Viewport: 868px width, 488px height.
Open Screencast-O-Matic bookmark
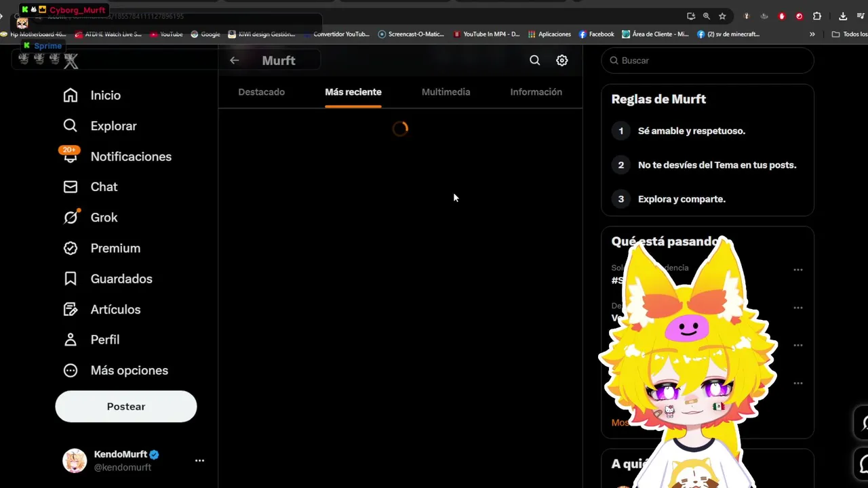[411, 34]
